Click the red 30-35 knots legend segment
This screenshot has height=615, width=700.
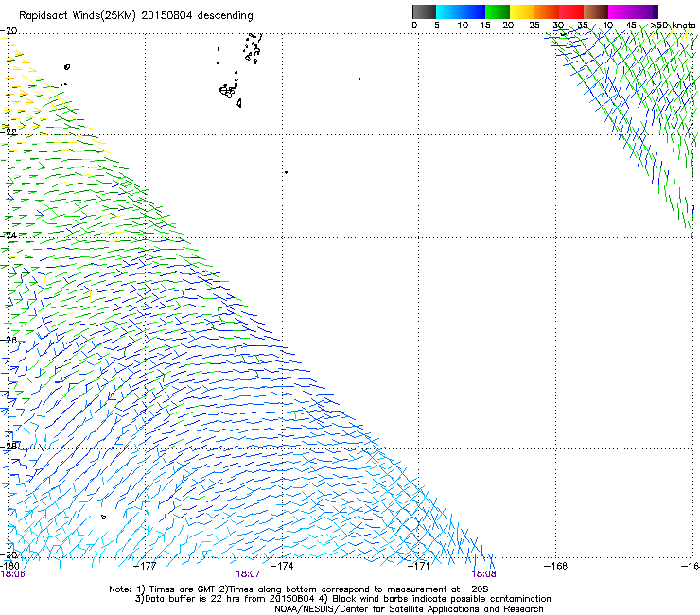coord(571,11)
